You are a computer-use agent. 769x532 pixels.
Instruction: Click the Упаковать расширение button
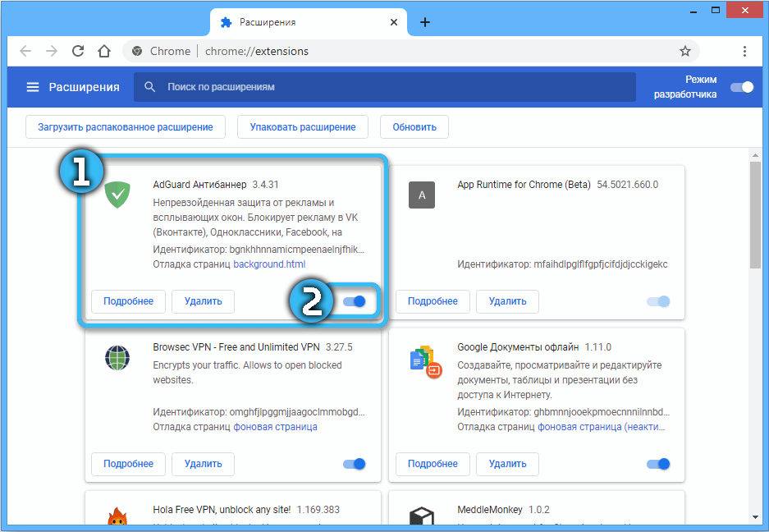tap(303, 127)
